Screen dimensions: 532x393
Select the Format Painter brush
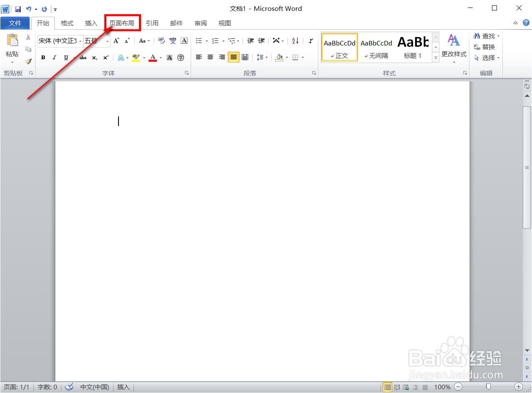(28, 61)
